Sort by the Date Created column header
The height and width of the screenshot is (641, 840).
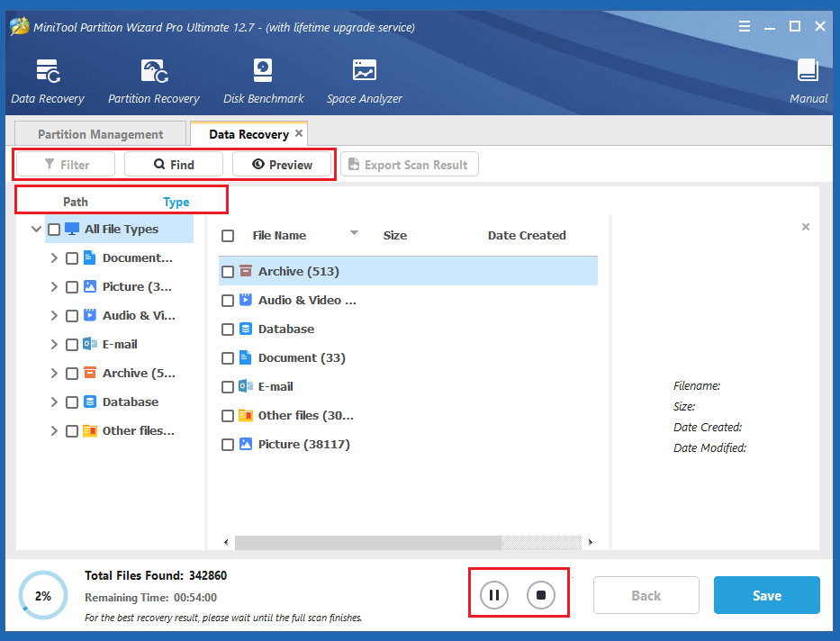coord(527,236)
